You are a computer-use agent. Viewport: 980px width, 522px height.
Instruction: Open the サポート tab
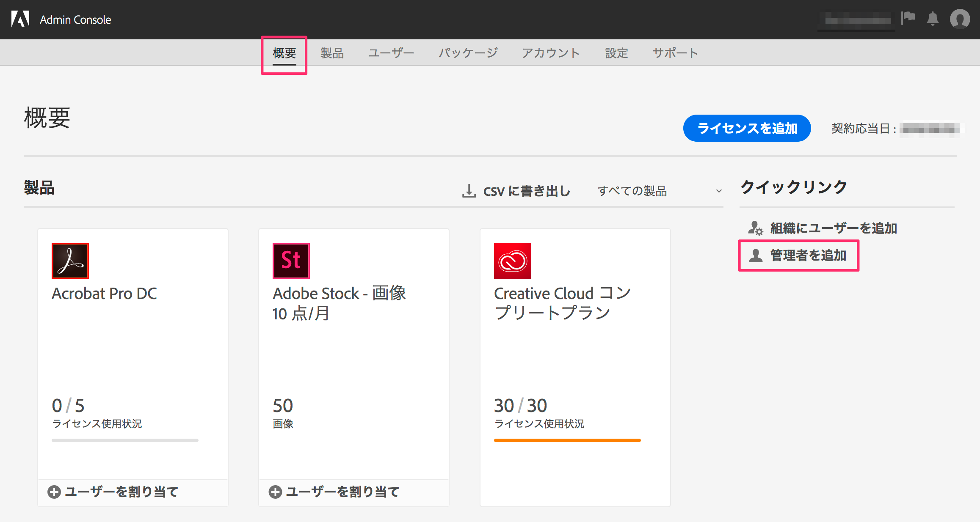[675, 53]
